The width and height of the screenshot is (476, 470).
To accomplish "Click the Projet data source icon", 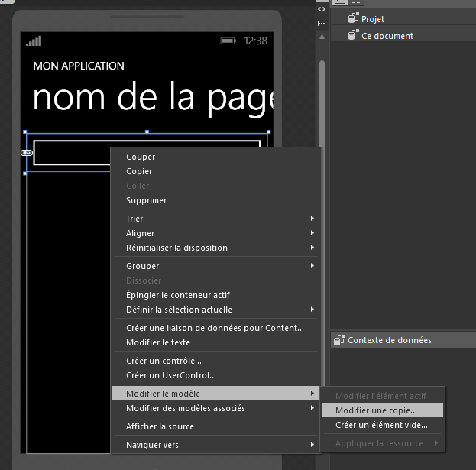I will coord(353,18).
